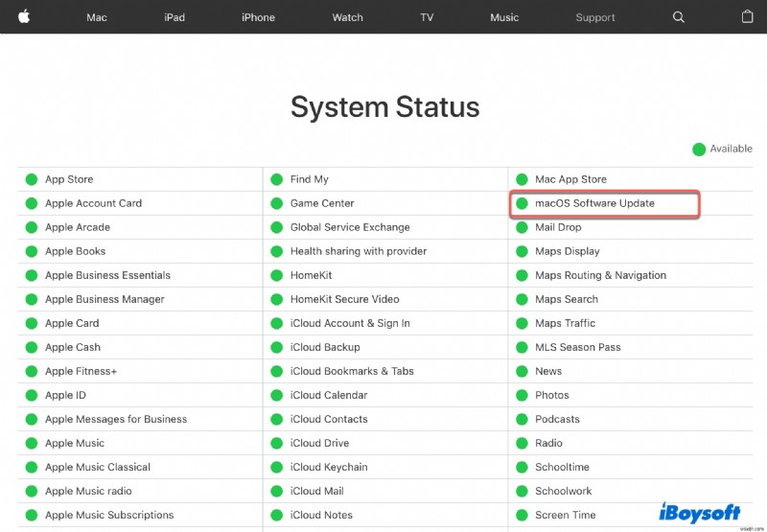
Task: Select the HomeKit Secure Video entry
Action: pyautogui.click(x=345, y=299)
